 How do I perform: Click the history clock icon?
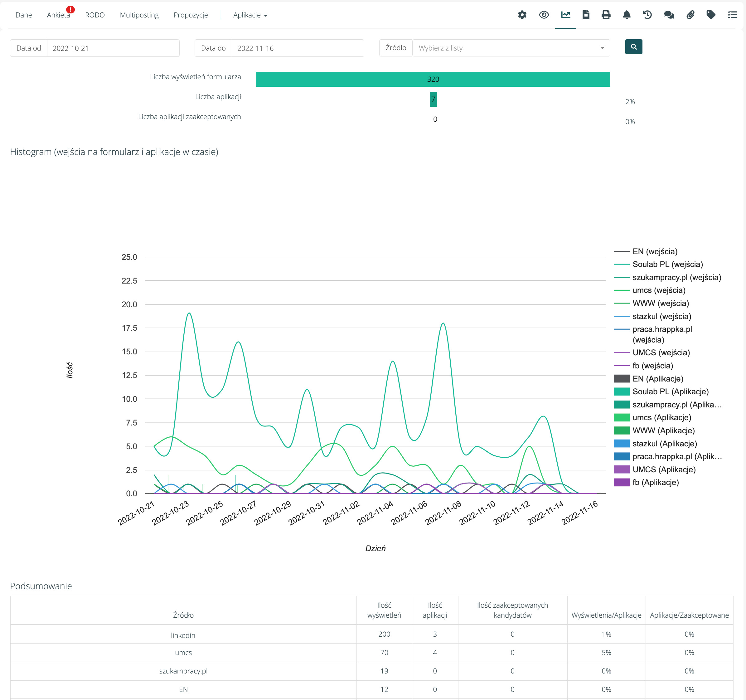click(647, 15)
